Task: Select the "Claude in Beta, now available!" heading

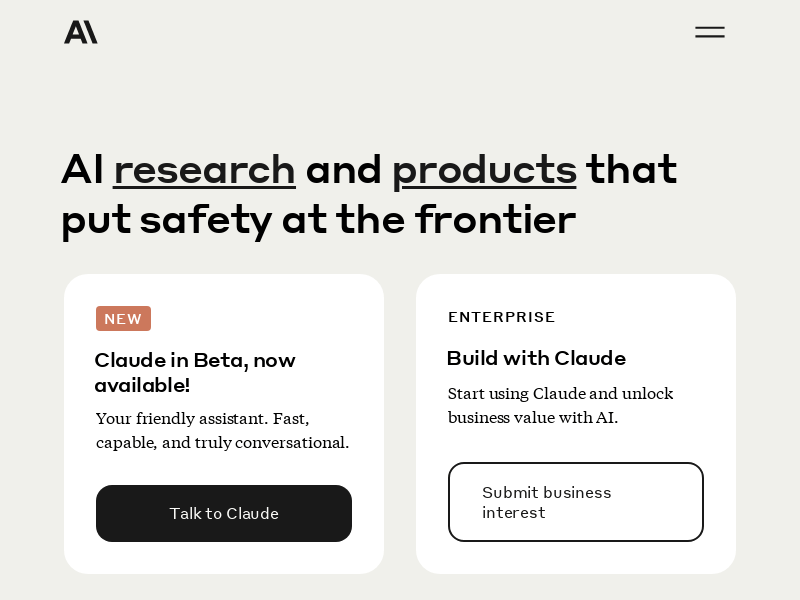Action: click(195, 372)
